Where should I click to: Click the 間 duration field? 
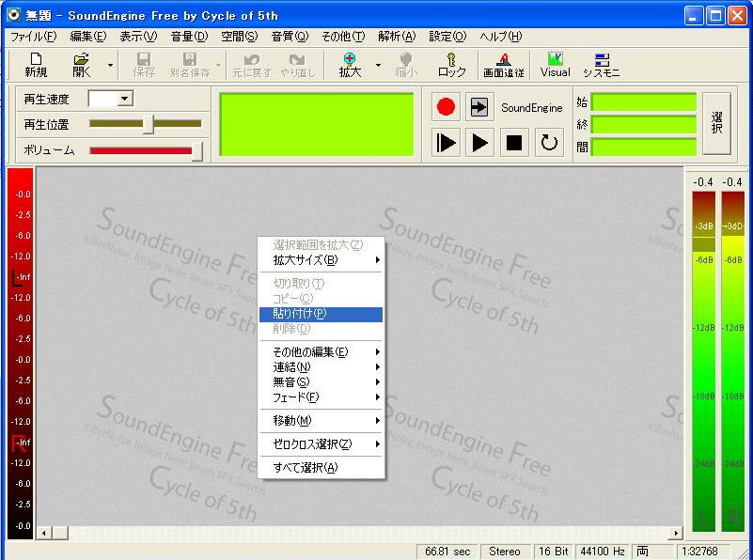644,147
